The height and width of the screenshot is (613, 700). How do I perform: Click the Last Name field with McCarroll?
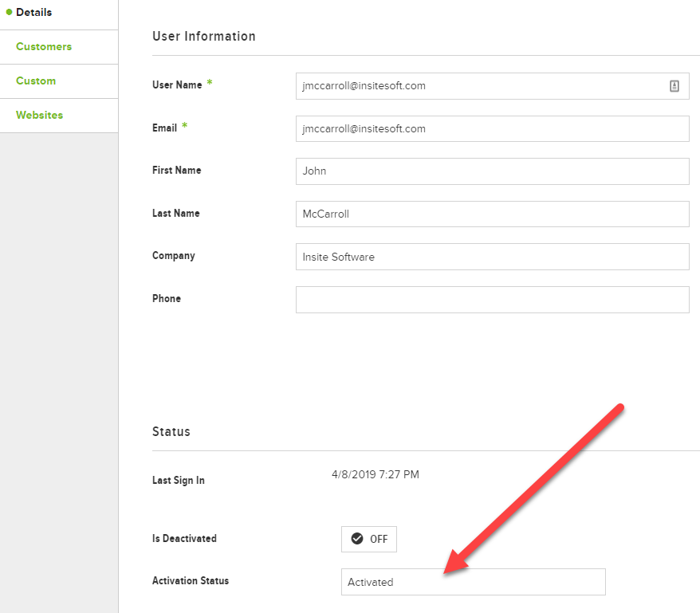tap(493, 214)
